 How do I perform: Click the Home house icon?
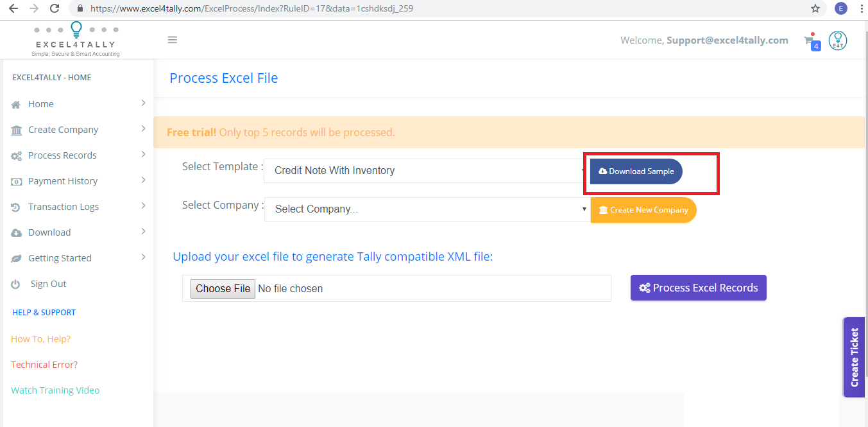(16, 105)
